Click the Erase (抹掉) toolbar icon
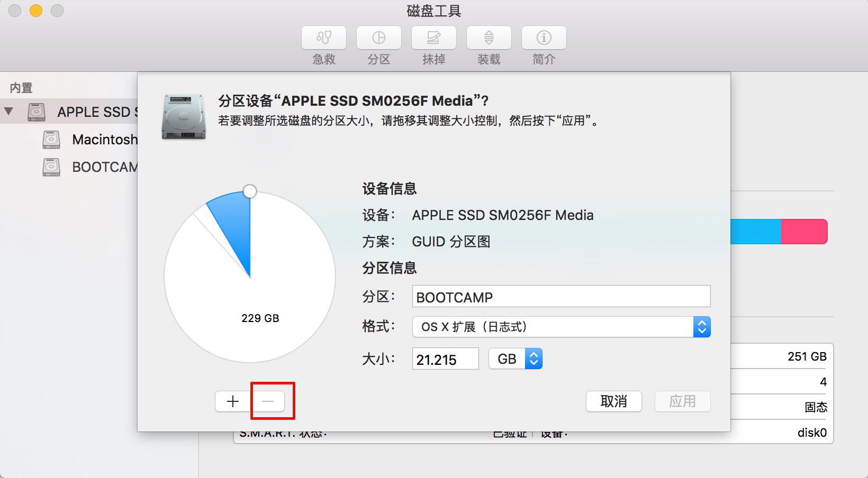Viewport: 868px width, 478px height. click(434, 38)
